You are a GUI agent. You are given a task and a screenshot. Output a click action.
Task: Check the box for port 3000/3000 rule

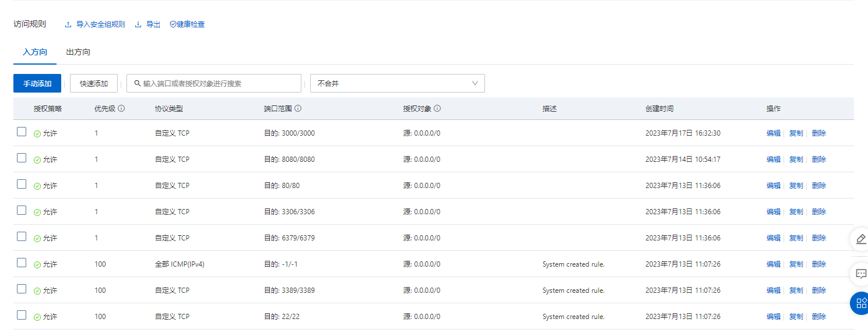pyautogui.click(x=22, y=132)
